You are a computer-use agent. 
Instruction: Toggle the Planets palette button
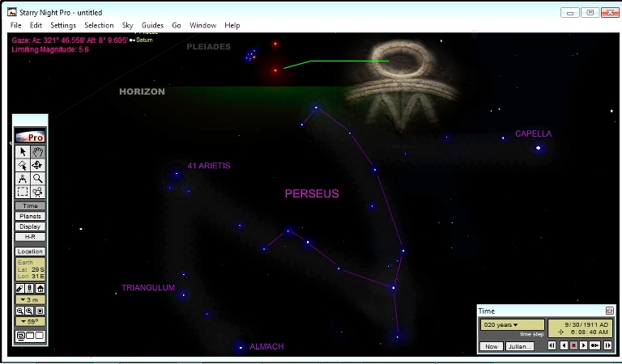click(x=30, y=216)
